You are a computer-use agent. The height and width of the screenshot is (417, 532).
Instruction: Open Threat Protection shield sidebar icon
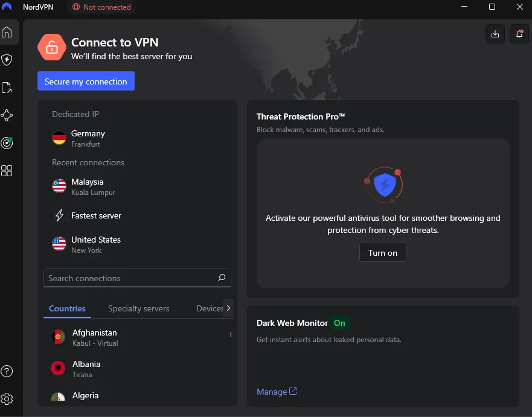pos(7,60)
